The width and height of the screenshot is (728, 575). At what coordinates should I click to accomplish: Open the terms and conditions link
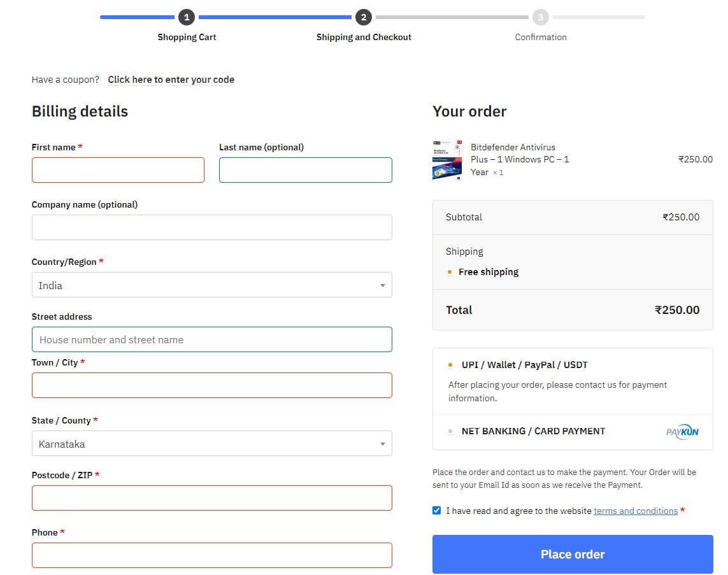[x=635, y=511]
